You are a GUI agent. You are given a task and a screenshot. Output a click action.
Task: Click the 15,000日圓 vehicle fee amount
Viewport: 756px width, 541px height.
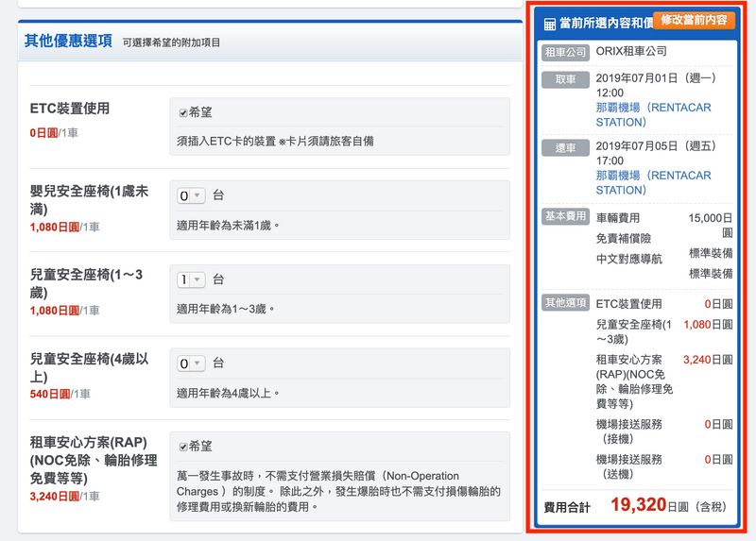tap(711, 226)
